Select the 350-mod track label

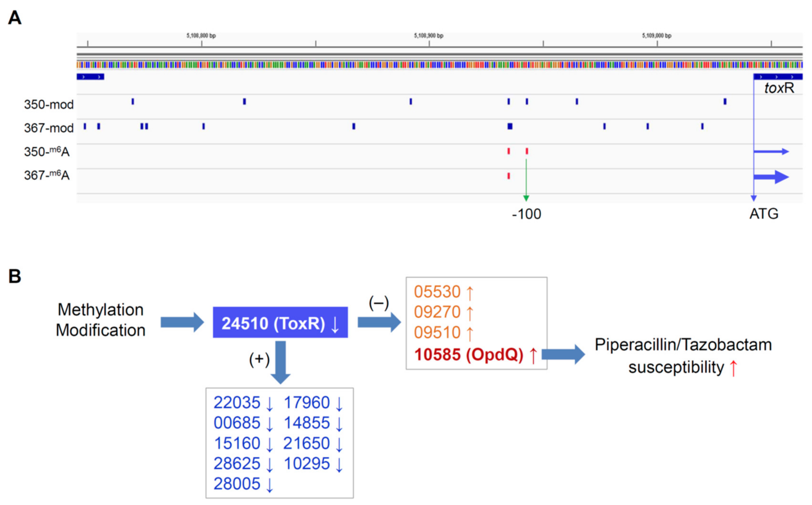click(49, 104)
